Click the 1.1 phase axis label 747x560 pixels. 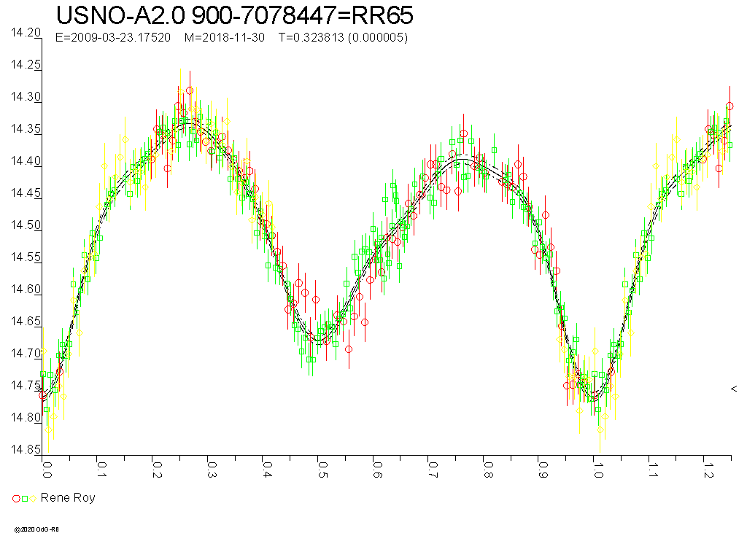point(653,470)
